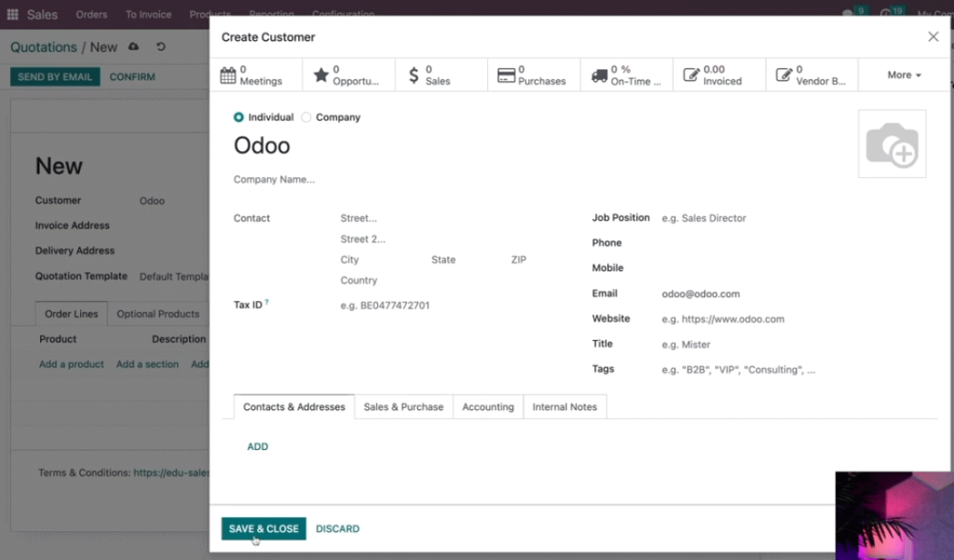Expand the More stat buttons dropdown
This screenshot has width=954, height=560.
click(x=904, y=75)
